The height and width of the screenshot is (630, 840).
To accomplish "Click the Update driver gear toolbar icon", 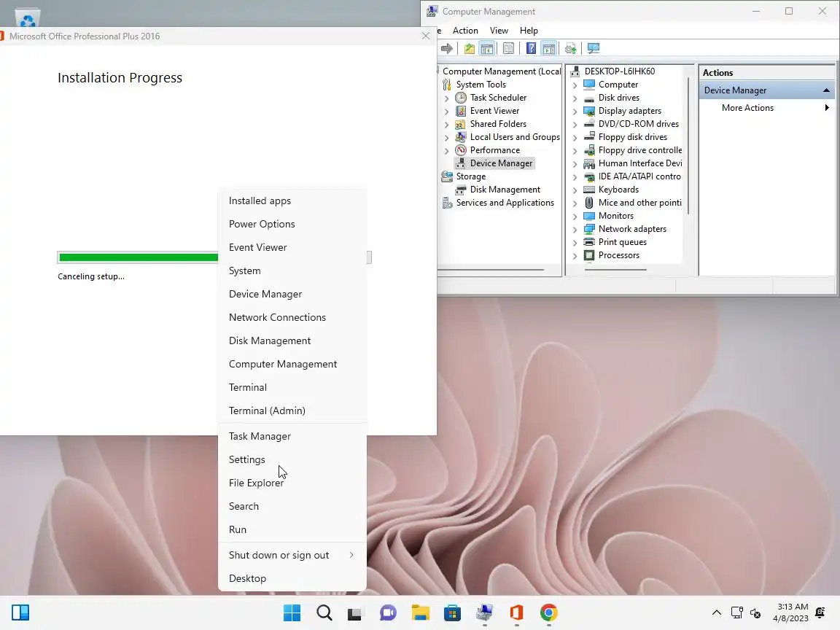I will click(x=570, y=49).
